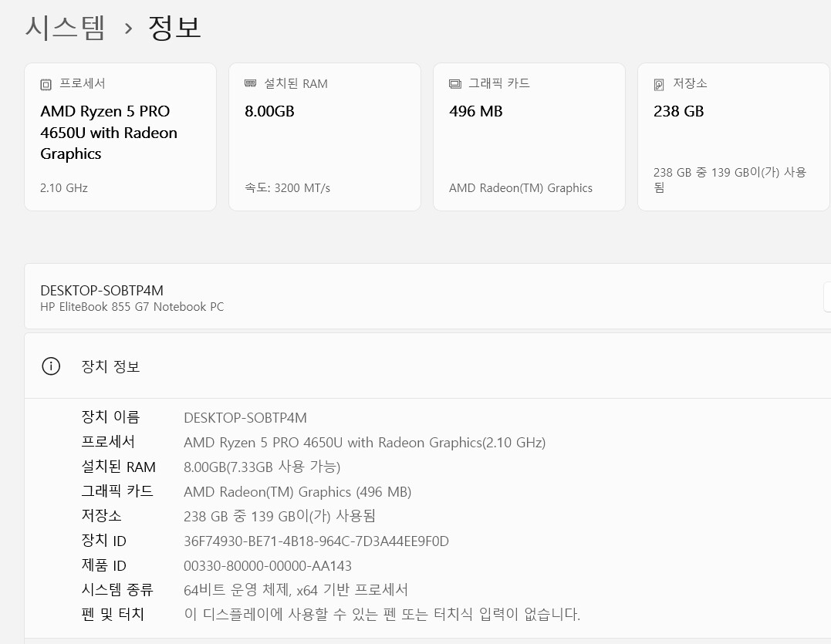Collapse the 장치 정보 section header
The height and width of the screenshot is (644, 831).
(427, 366)
